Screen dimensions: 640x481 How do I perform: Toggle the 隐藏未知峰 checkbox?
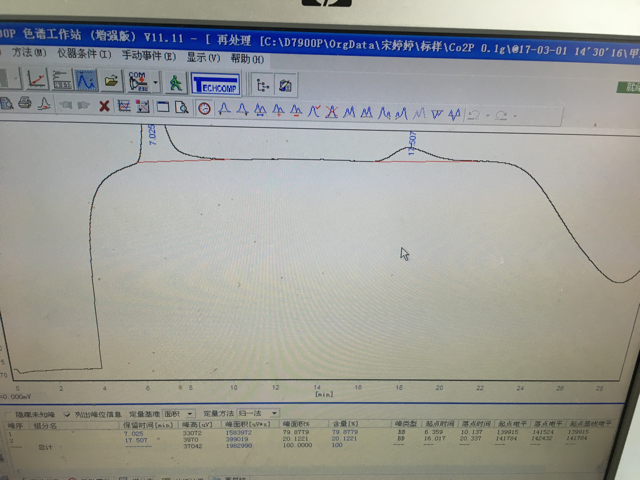click(x=9, y=414)
